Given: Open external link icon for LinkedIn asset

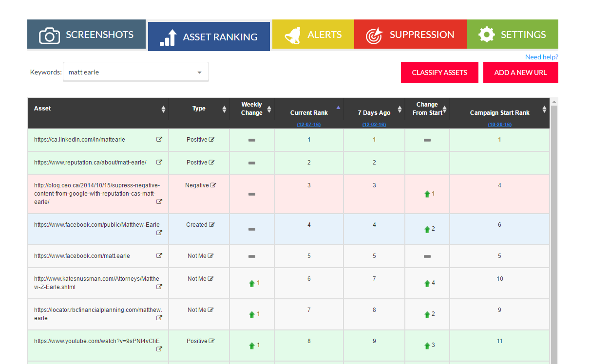Looking at the screenshot, I should click(159, 140).
